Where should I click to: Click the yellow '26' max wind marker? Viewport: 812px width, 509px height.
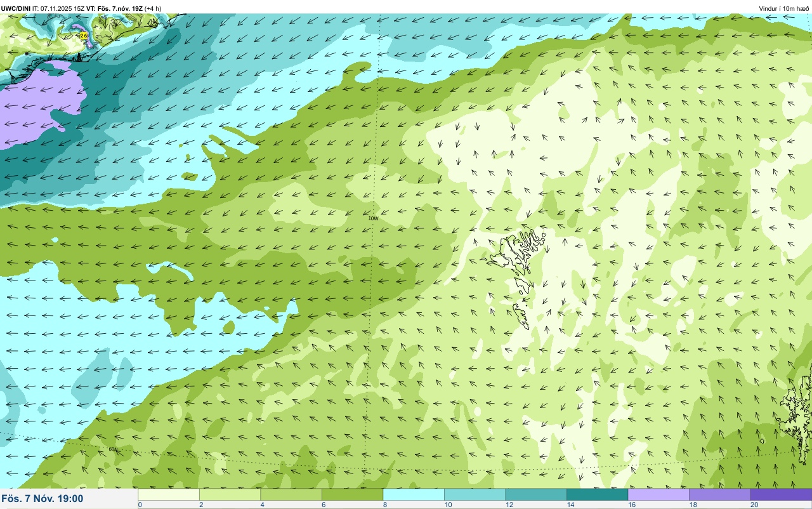click(x=84, y=36)
